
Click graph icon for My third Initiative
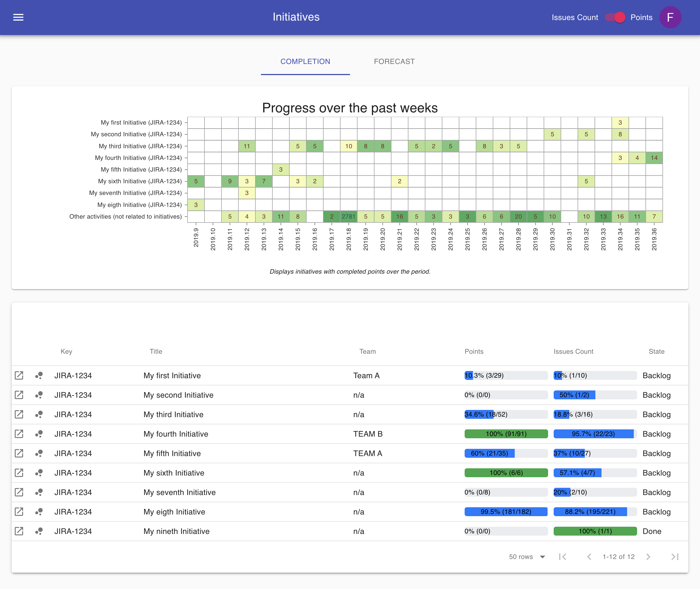39,414
